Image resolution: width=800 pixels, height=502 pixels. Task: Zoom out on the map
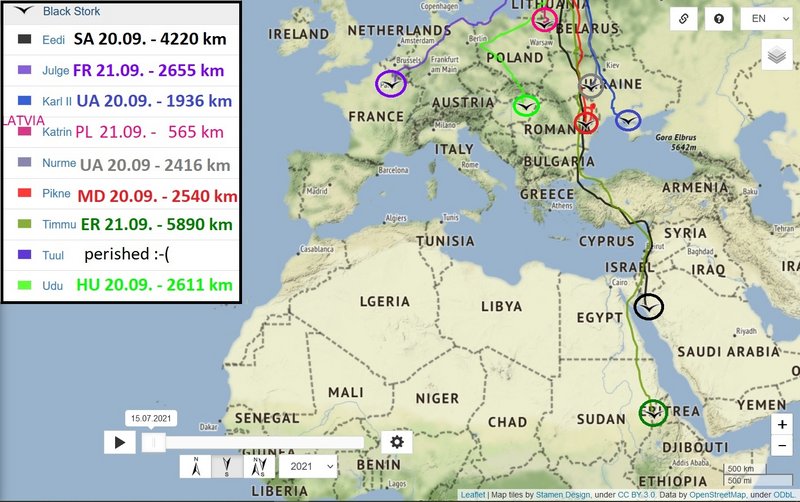pyautogui.click(x=782, y=446)
